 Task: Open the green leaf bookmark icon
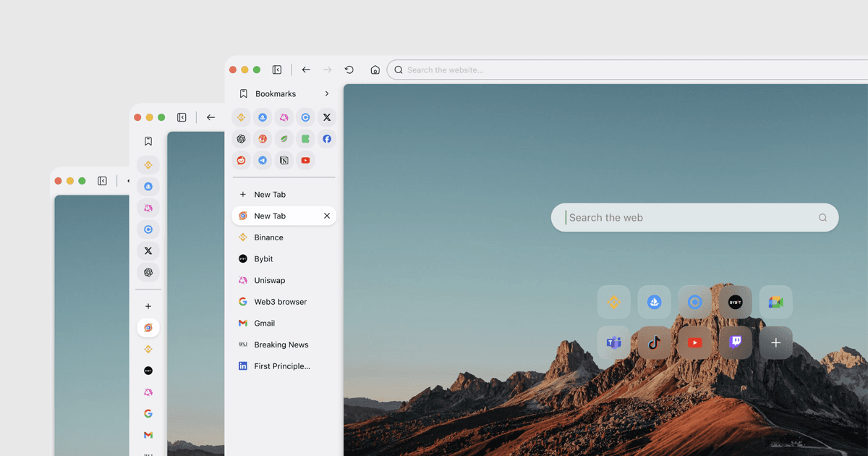[284, 139]
